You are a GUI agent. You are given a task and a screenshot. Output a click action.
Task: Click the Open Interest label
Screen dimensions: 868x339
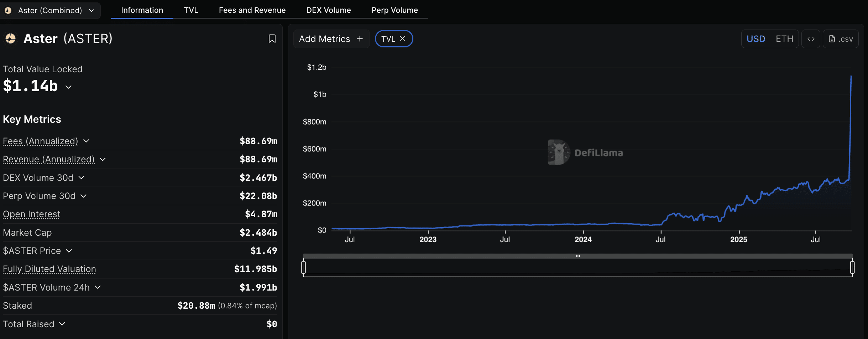(x=32, y=214)
